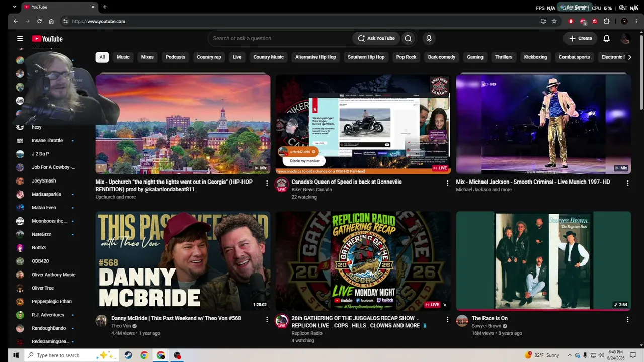Open more options for Michael Jackson mix
The width and height of the screenshot is (644, 362).
point(627,183)
